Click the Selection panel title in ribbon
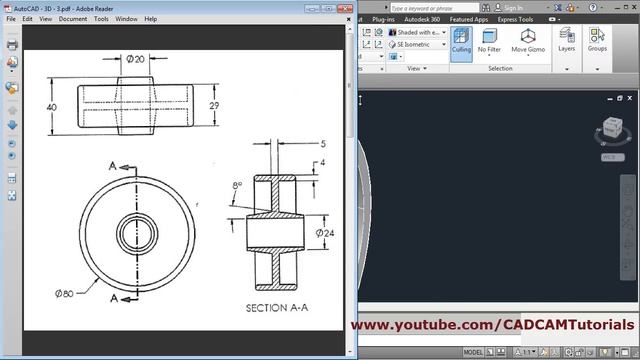Image resolution: width=640 pixels, height=360 pixels. coord(500,69)
